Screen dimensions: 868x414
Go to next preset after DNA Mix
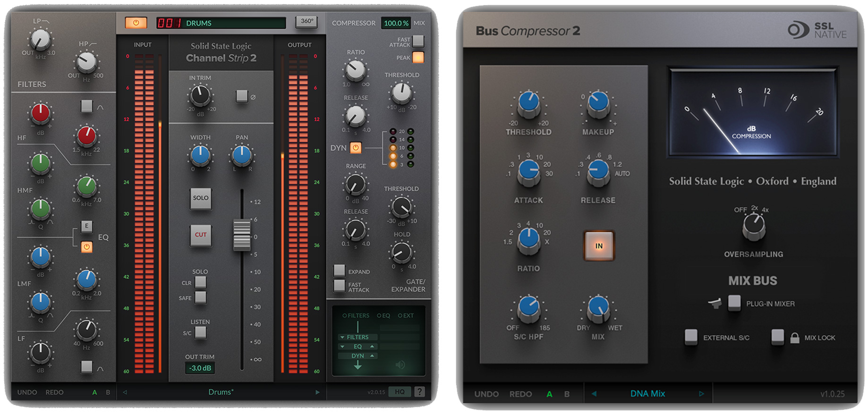pos(701,394)
